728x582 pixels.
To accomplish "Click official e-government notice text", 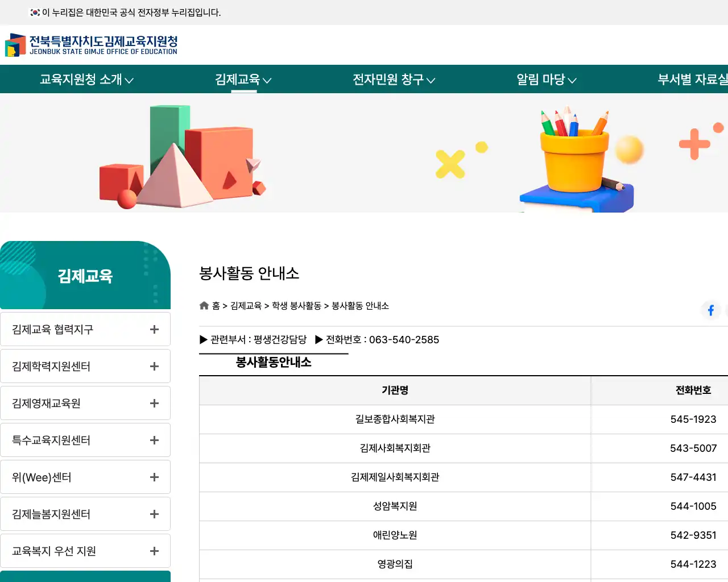I will tap(131, 13).
